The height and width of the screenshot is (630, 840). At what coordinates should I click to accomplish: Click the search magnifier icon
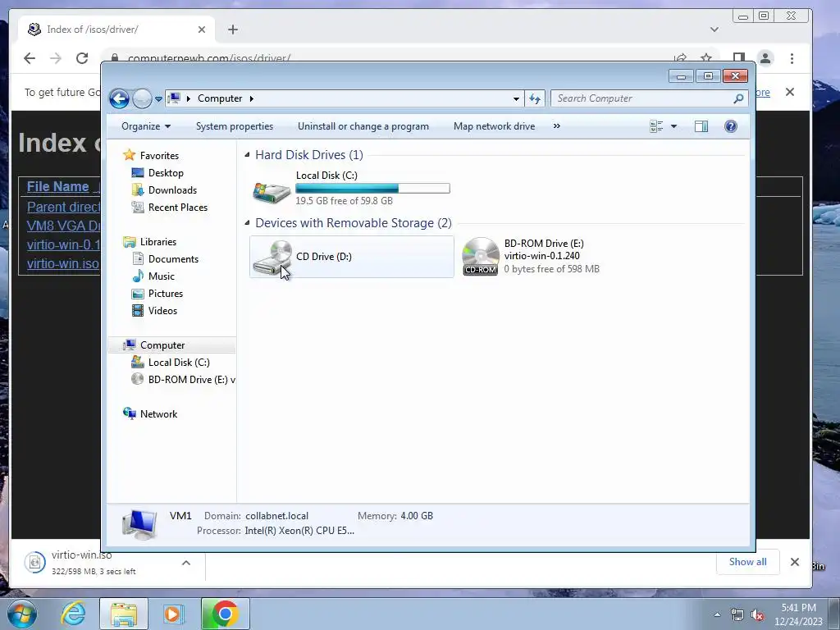(739, 98)
